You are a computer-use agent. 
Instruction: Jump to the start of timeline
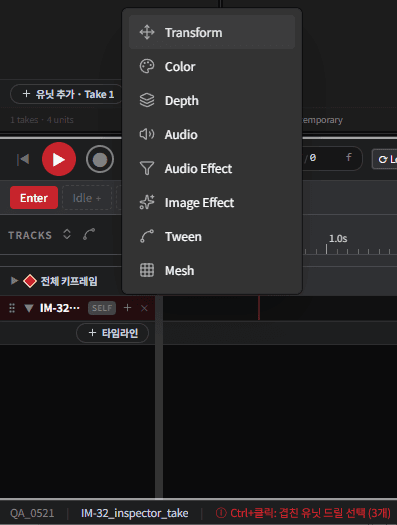[x=23, y=159]
